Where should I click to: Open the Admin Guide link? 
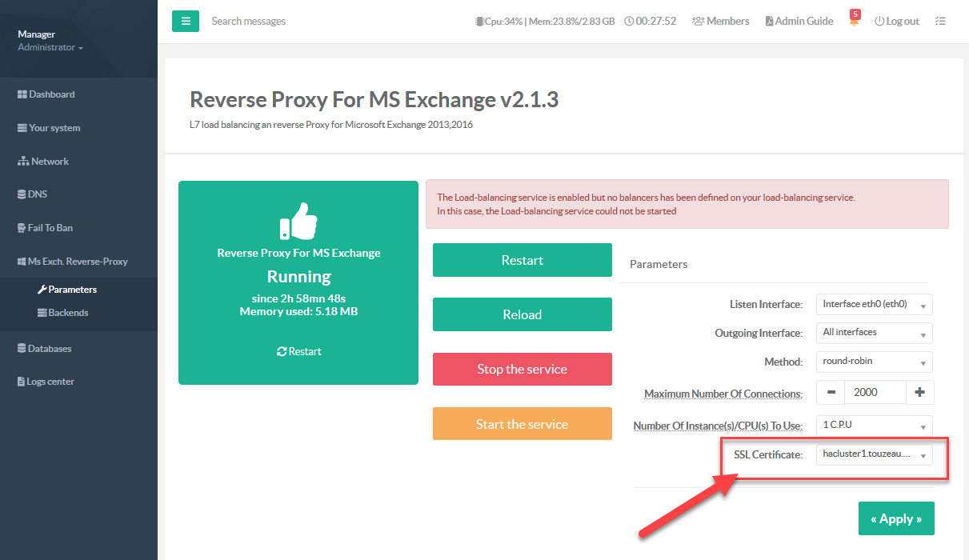coord(799,22)
